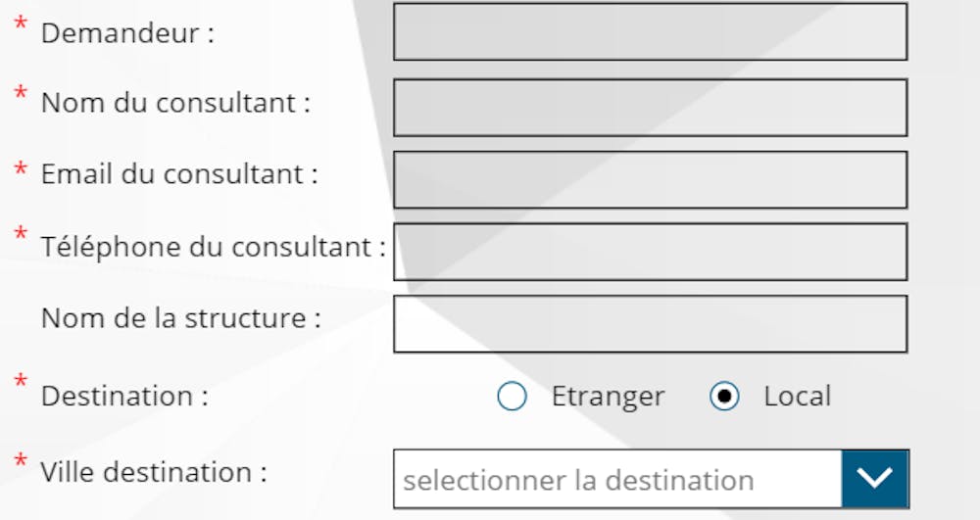Click into the Téléphone du consultant field
Viewport: 980px width, 520px height.
pyautogui.click(x=650, y=252)
